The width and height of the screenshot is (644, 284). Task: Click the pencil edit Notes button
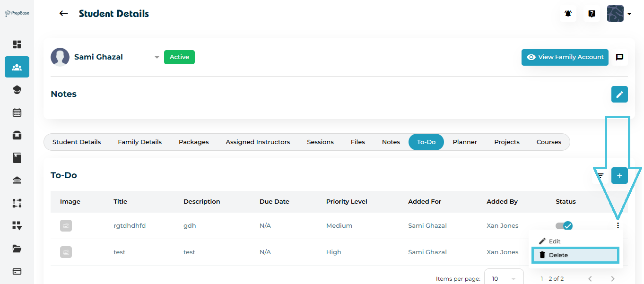coord(619,94)
